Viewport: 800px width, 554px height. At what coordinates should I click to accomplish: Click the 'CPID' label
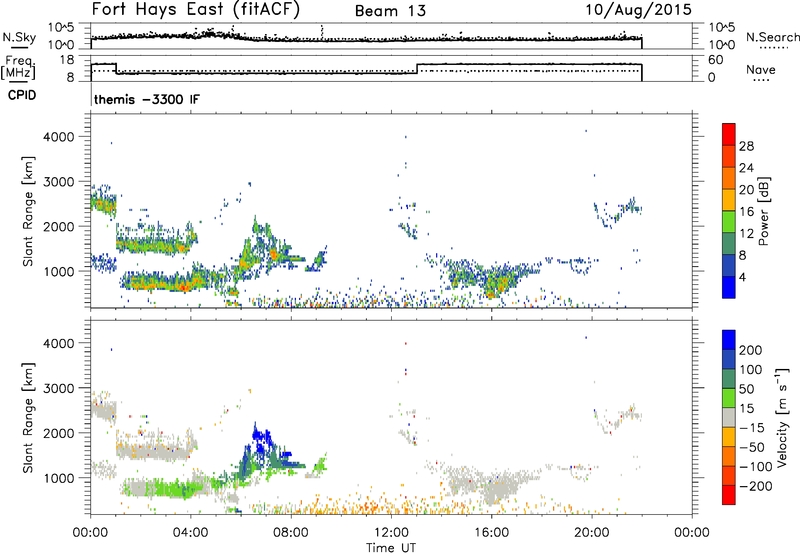[22, 95]
